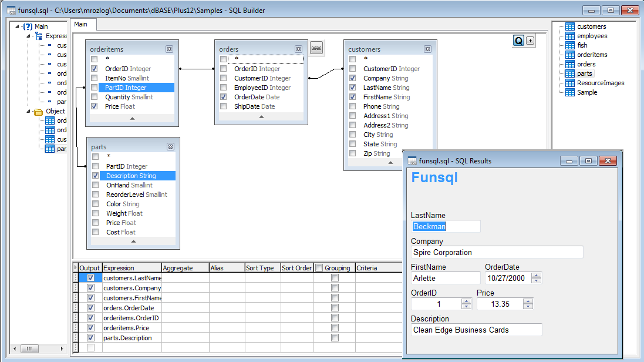Enable the ItemNo Smallint checkbox in orderitems
The image size is (644, 362).
point(95,78)
